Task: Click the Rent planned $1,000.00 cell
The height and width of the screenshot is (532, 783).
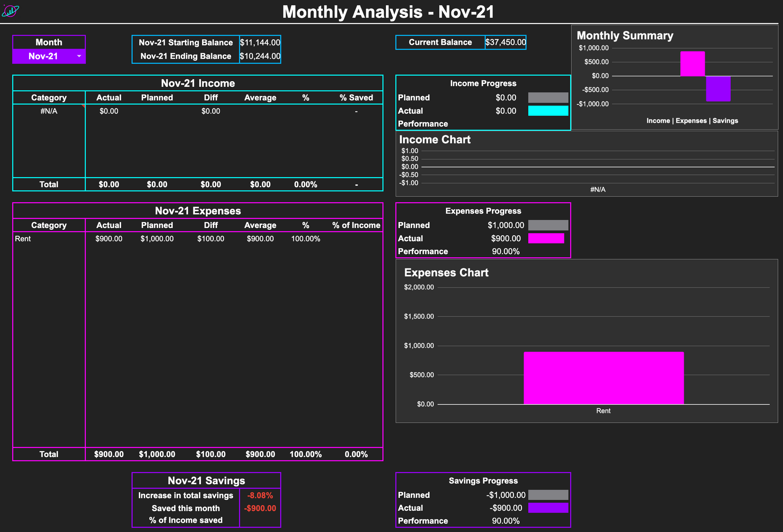Action: coord(157,239)
